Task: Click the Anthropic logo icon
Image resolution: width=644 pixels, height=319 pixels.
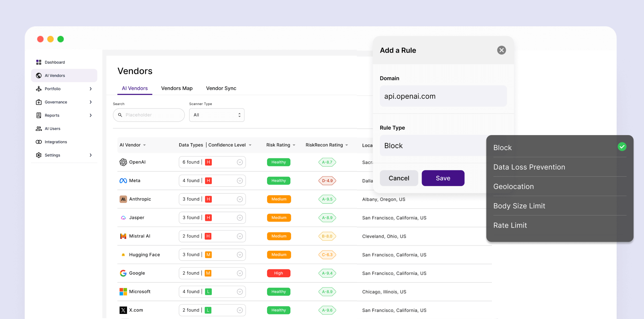Action: click(123, 199)
